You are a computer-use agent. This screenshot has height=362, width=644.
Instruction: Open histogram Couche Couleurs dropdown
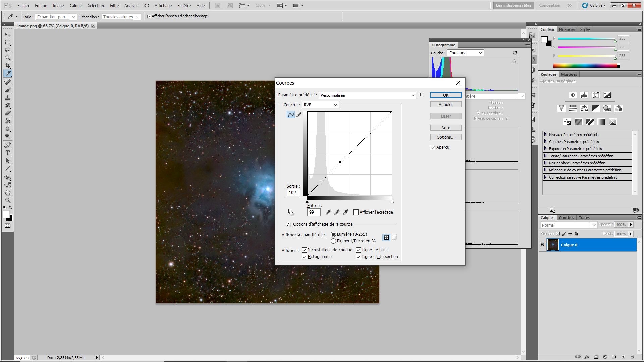[x=465, y=53]
